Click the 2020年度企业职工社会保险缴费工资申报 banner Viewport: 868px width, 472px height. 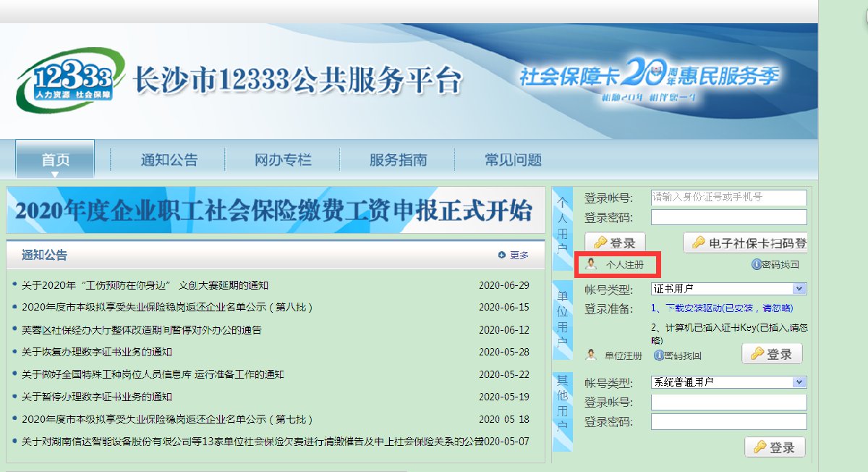275,211
